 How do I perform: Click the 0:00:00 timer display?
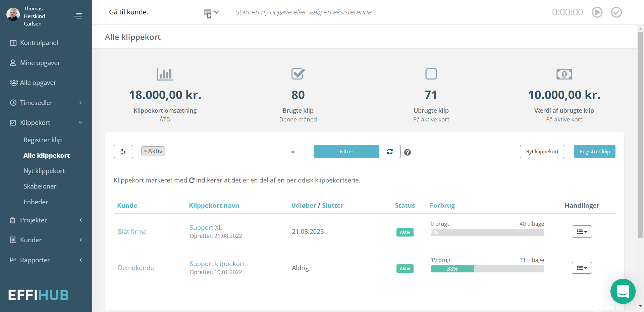[568, 12]
